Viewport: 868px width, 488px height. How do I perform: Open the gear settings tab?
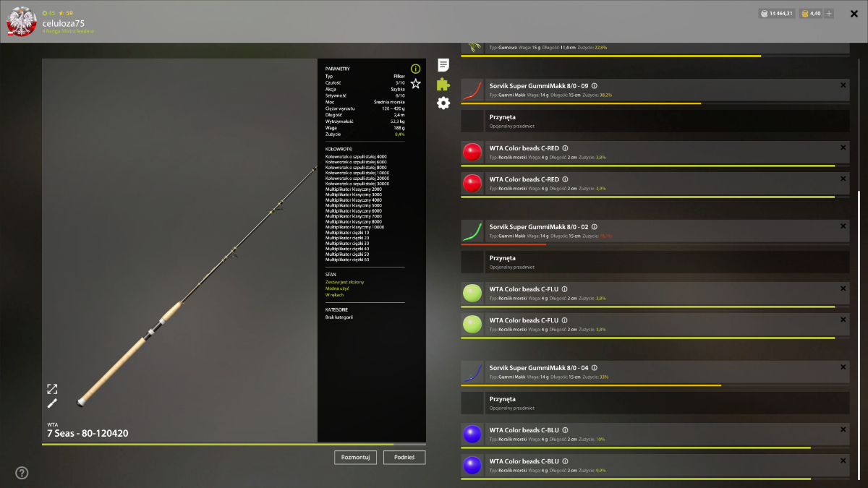click(443, 103)
